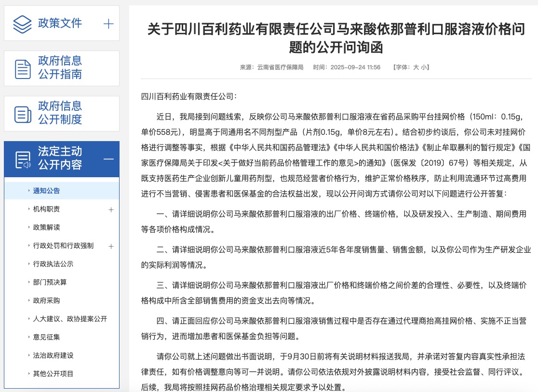The width and height of the screenshot is (538, 392).
Task: Open the 政策解读 sidebar item
Action: pyautogui.click(x=46, y=227)
